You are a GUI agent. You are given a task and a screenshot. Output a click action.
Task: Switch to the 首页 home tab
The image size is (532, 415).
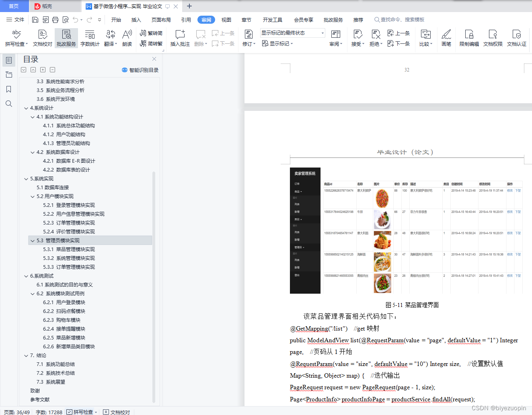coord(14,6)
